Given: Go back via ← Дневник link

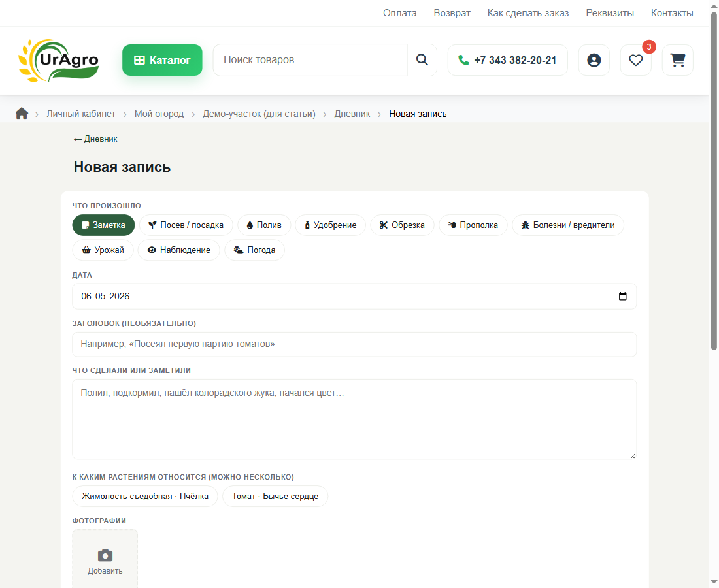Looking at the screenshot, I should 95,139.
